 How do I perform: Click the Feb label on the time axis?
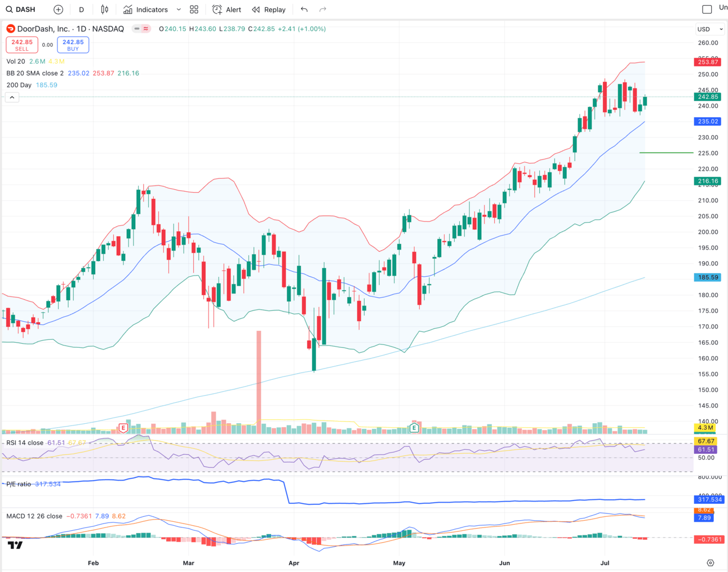(93, 563)
